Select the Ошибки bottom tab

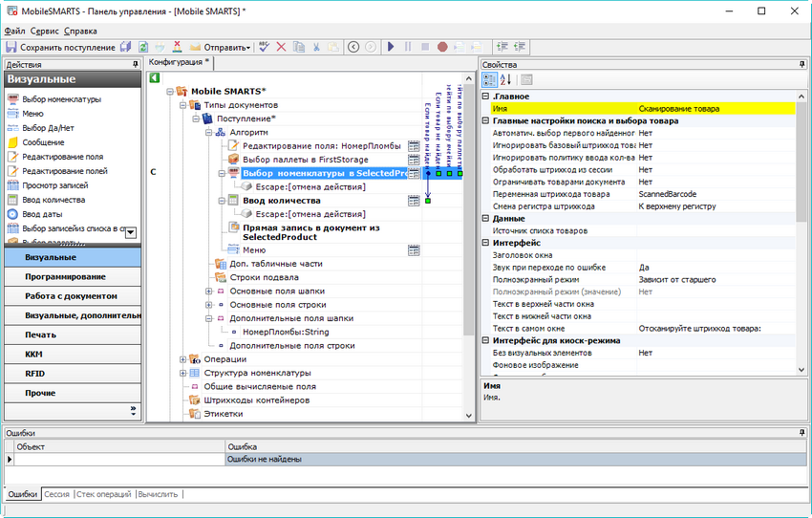22,494
